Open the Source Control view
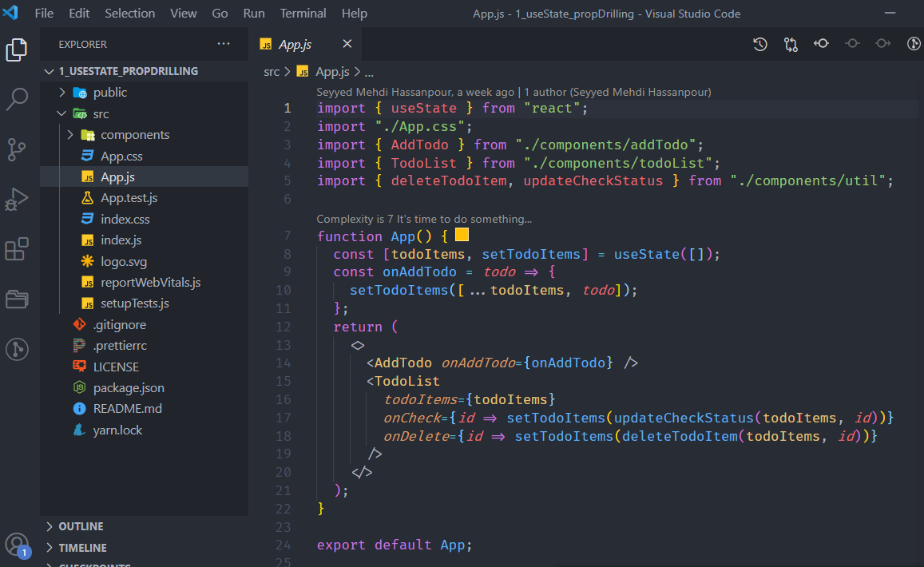Viewport: 924px width, 567px height. coord(17,149)
